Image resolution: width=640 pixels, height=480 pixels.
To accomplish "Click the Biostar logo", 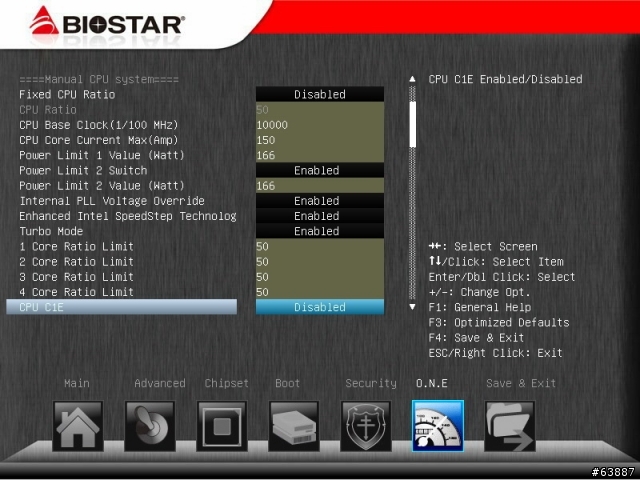I will tap(107, 21).
